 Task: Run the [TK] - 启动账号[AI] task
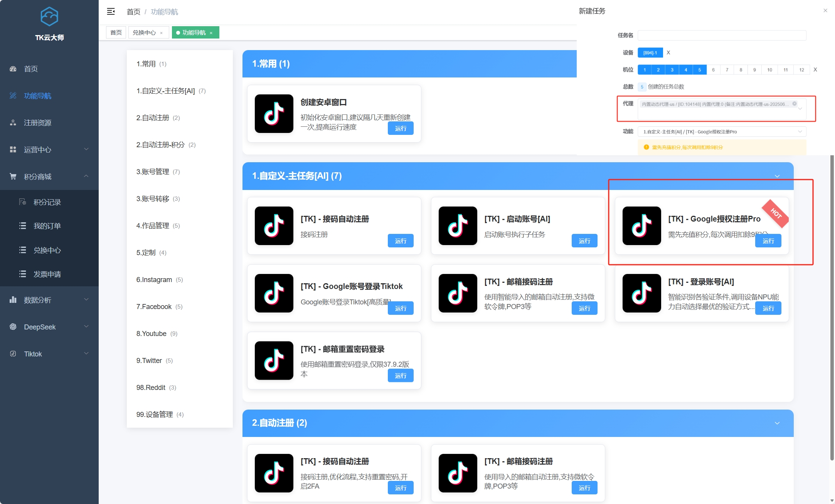[584, 241]
